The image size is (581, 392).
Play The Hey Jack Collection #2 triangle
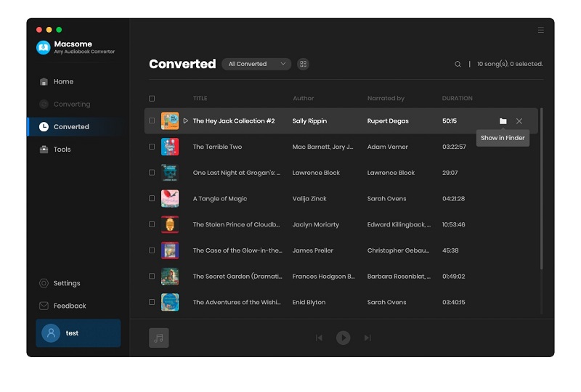[186, 121]
